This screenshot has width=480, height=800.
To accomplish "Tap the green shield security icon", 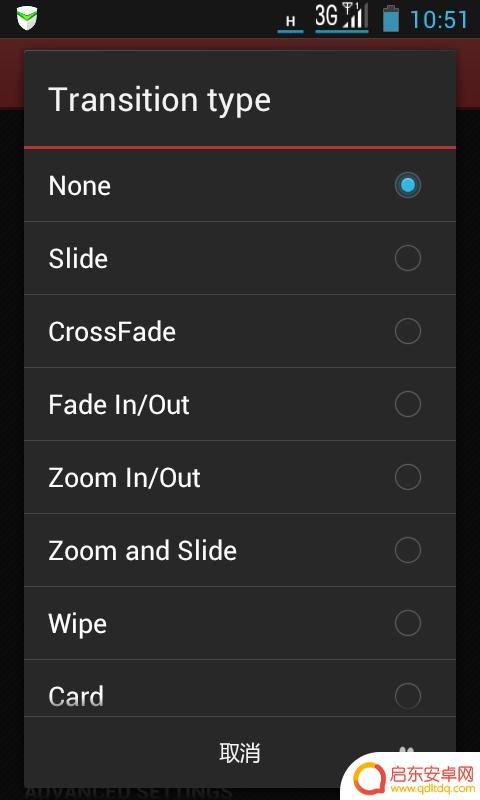I will point(27,19).
